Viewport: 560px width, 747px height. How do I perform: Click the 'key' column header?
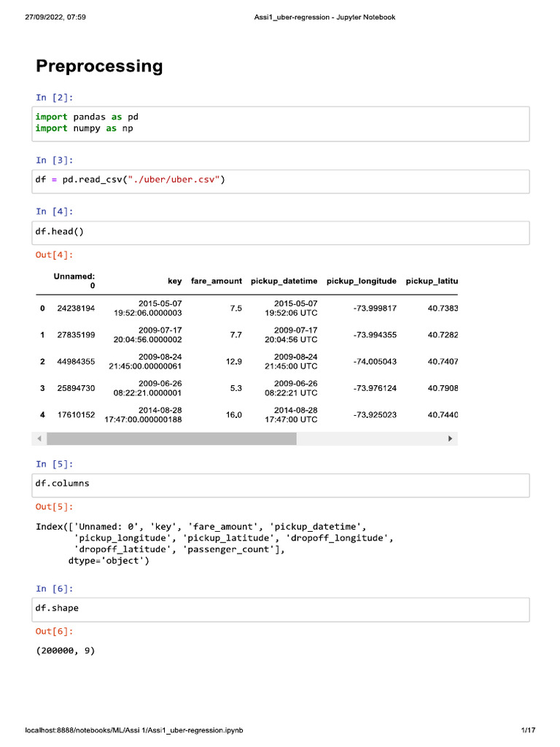(175, 281)
